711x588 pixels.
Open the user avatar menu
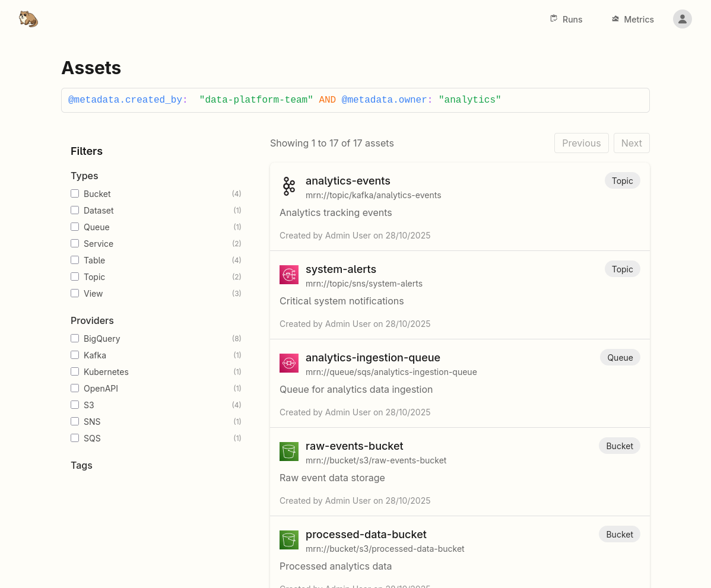[x=682, y=19]
